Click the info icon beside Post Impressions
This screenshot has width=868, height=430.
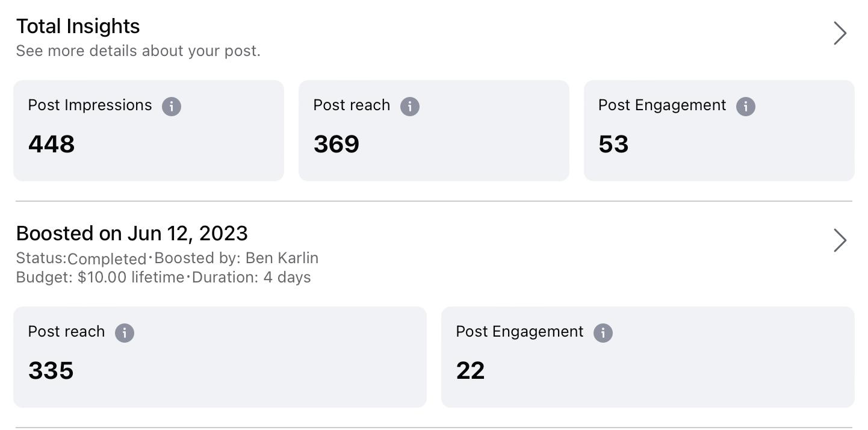point(172,107)
